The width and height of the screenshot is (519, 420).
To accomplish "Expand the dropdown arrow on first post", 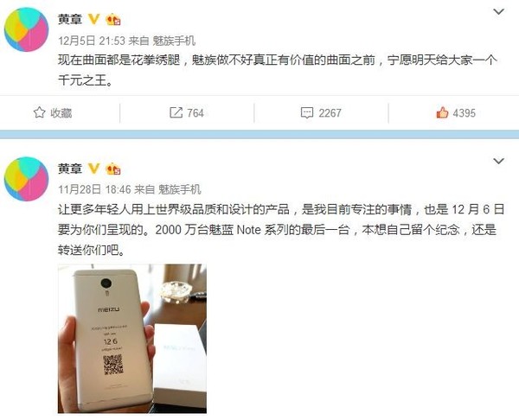I will point(498,12).
